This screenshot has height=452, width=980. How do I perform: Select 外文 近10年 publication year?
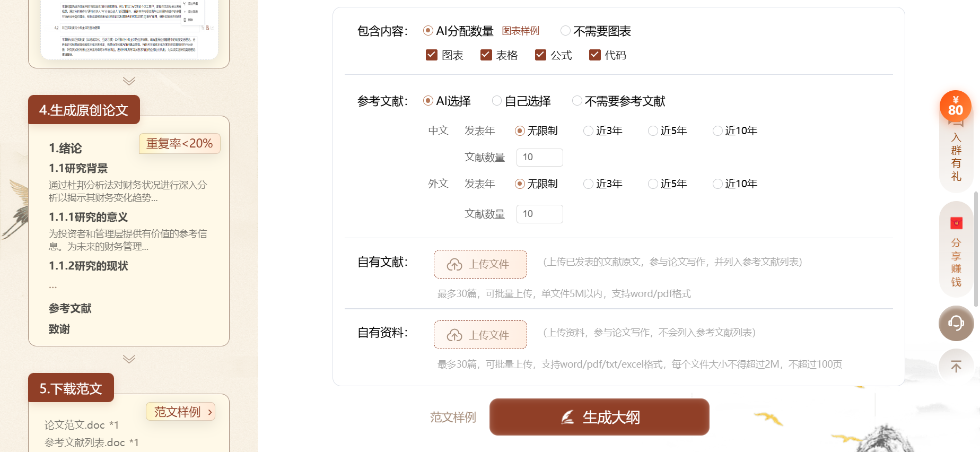click(x=717, y=184)
